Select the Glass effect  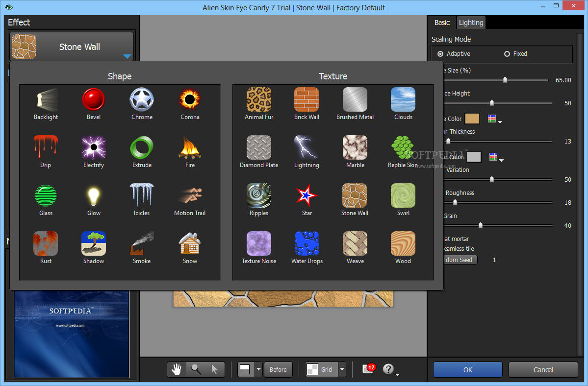(x=46, y=199)
